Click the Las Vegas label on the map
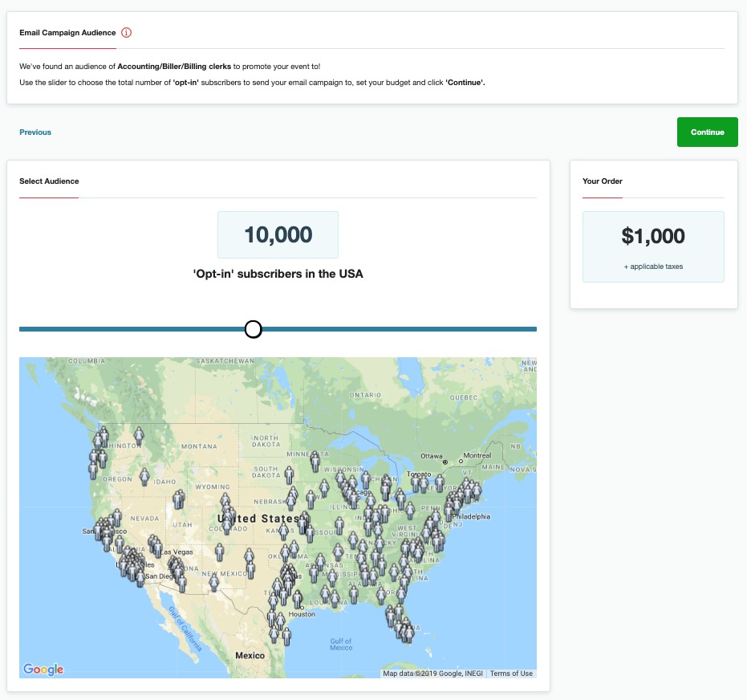 click(177, 551)
